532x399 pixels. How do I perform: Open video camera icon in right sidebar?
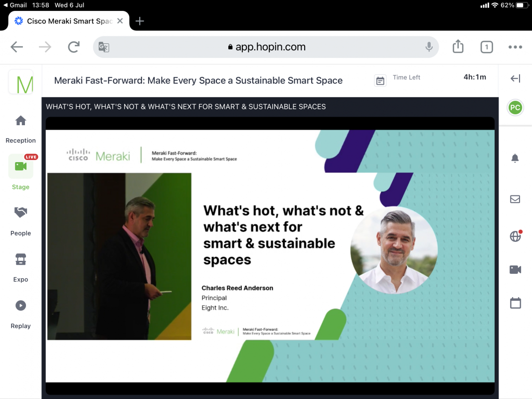pos(516,269)
